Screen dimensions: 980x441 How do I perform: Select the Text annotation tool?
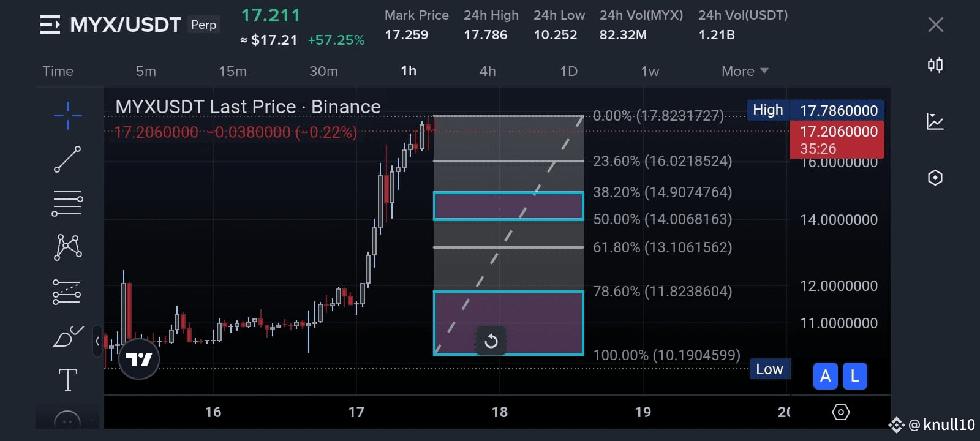pos(67,380)
